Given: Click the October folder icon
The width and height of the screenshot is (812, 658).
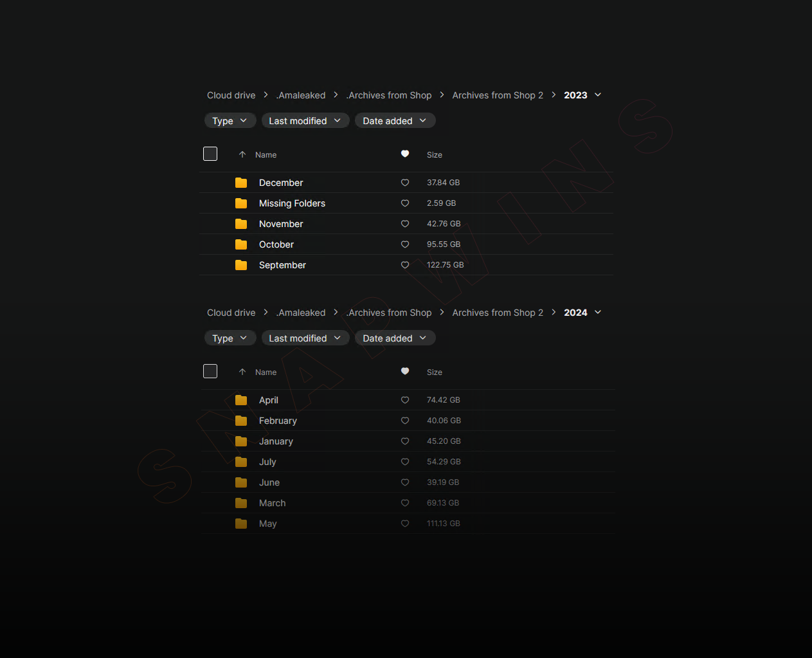Looking at the screenshot, I should 241,244.
